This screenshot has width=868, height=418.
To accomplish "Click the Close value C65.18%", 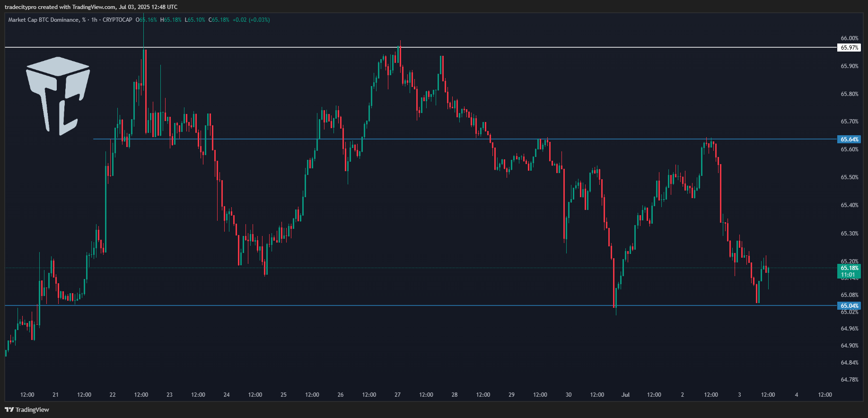I will tap(219, 20).
